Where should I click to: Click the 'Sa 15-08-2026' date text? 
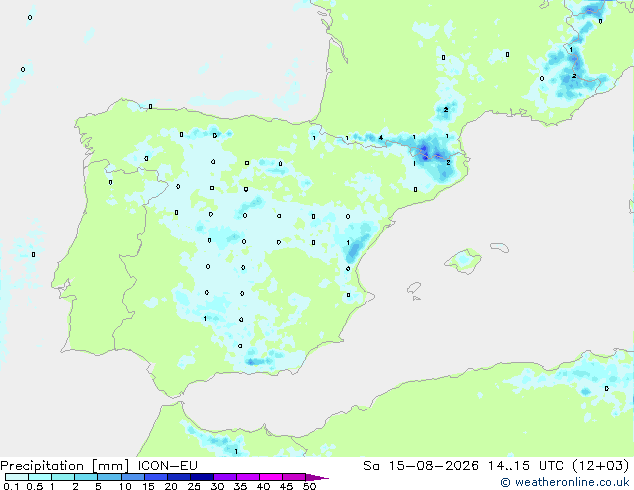tap(421, 466)
